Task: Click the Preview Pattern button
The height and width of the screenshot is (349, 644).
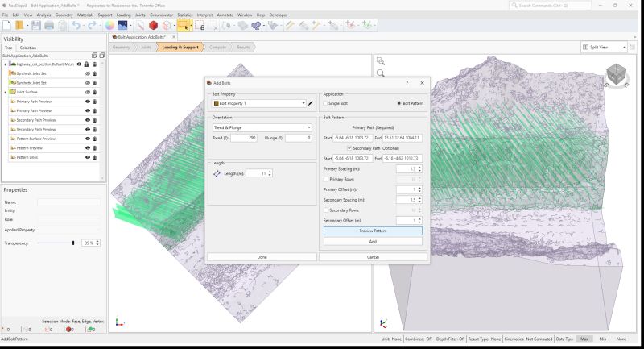Action: coord(373,231)
